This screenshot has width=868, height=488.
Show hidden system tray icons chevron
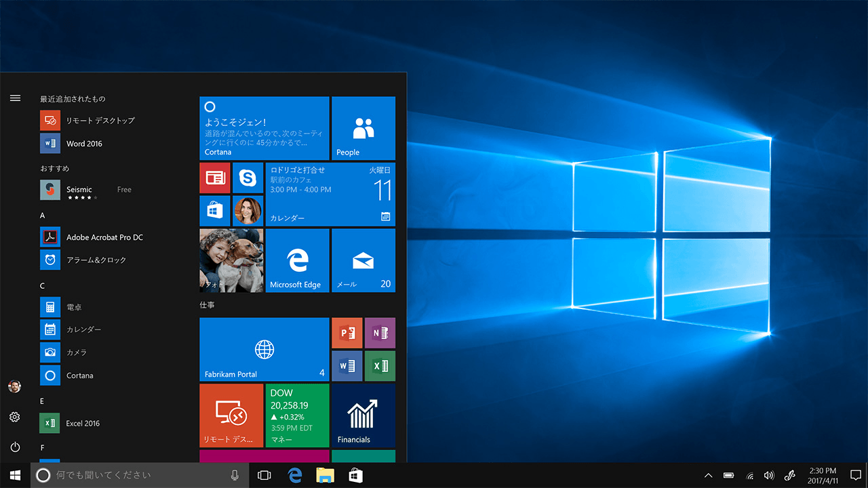coord(709,476)
